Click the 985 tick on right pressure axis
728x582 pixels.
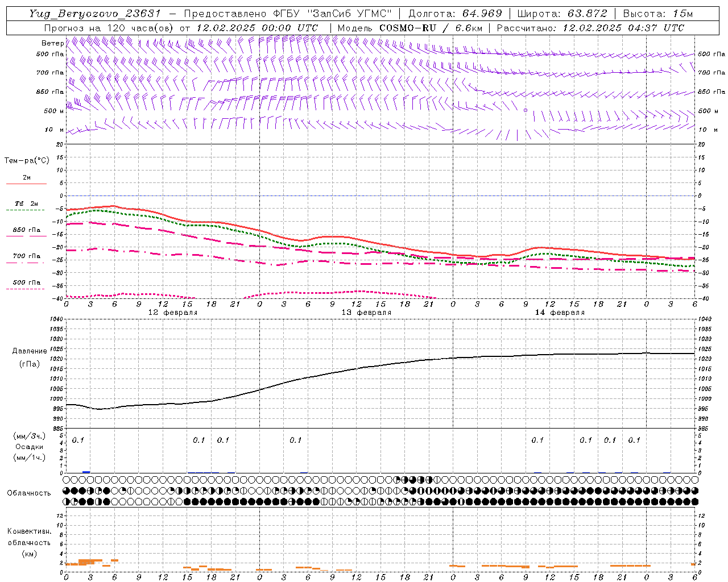click(x=704, y=429)
